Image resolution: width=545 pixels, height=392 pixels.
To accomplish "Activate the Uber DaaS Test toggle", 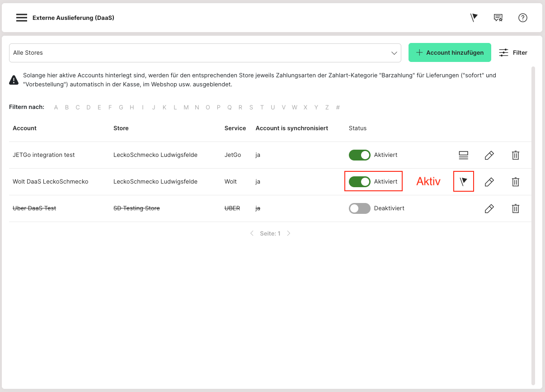I will (359, 208).
